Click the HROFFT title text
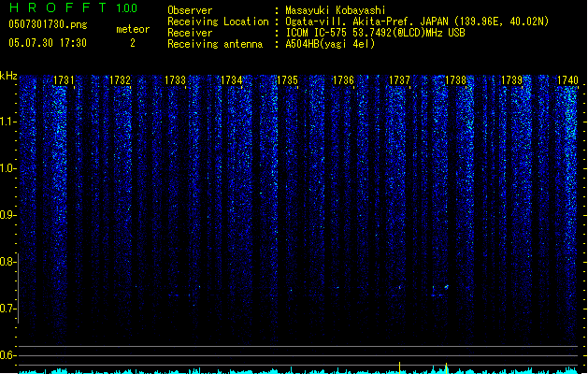588x374 pixels. [x=58, y=7]
